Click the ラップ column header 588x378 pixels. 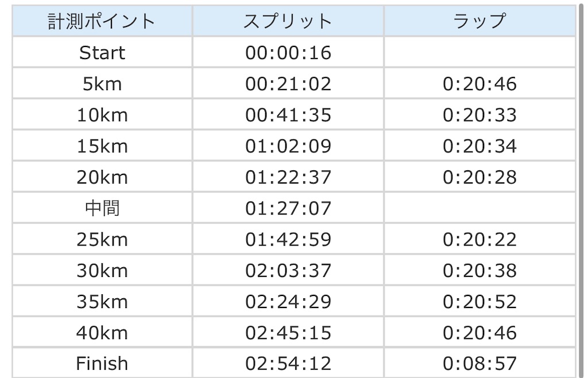(479, 21)
